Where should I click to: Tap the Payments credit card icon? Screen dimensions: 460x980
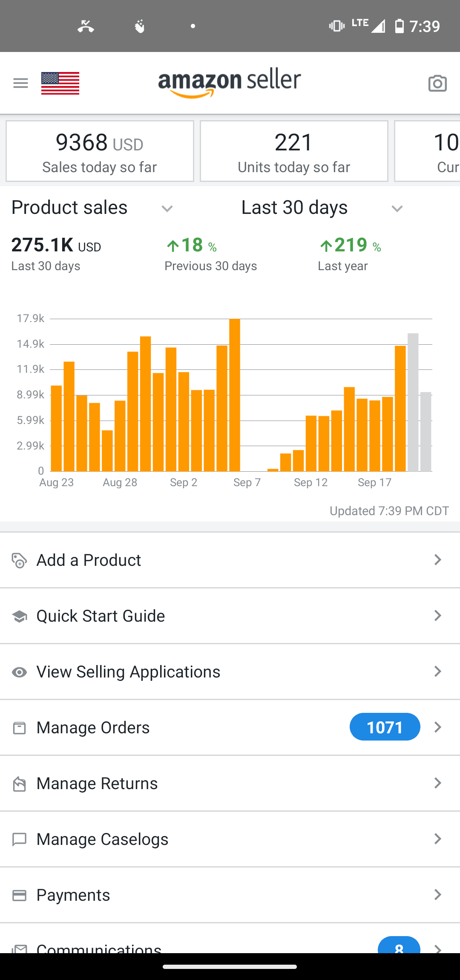(x=19, y=895)
